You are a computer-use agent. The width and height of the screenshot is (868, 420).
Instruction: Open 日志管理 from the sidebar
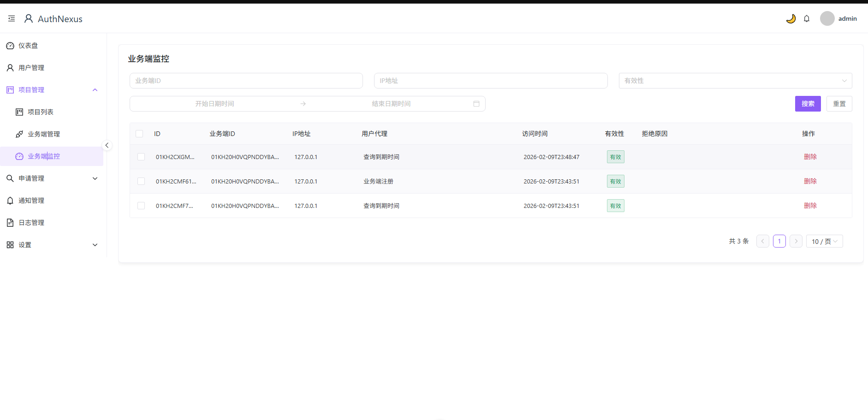coord(31,223)
